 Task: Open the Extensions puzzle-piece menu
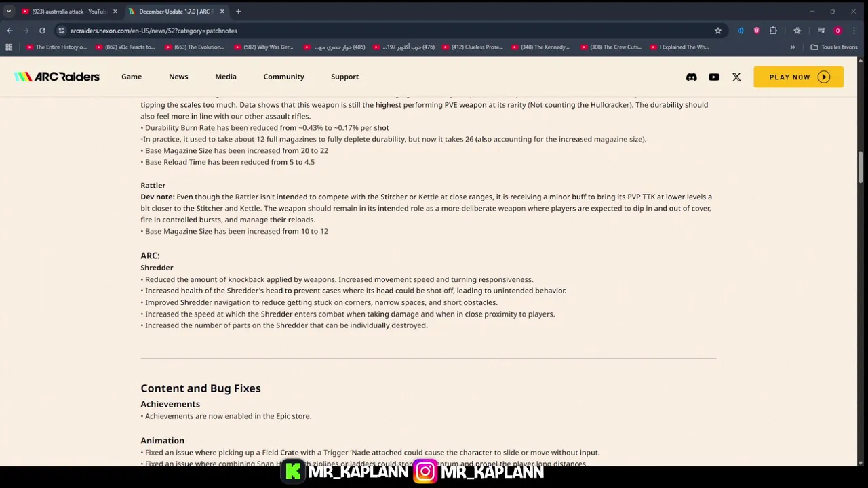[x=773, y=30]
